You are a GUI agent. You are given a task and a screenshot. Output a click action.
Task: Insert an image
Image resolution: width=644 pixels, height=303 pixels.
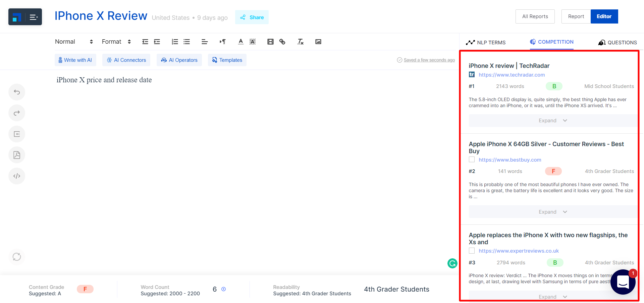[318, 42]
